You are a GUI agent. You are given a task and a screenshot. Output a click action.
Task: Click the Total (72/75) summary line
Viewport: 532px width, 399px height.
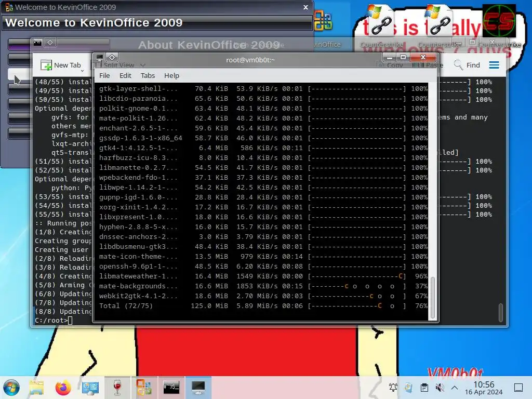click(263, 305)
